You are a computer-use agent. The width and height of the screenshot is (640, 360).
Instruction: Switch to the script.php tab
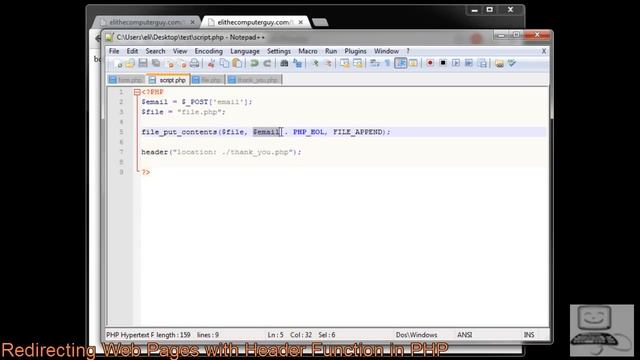click(168, 80)
